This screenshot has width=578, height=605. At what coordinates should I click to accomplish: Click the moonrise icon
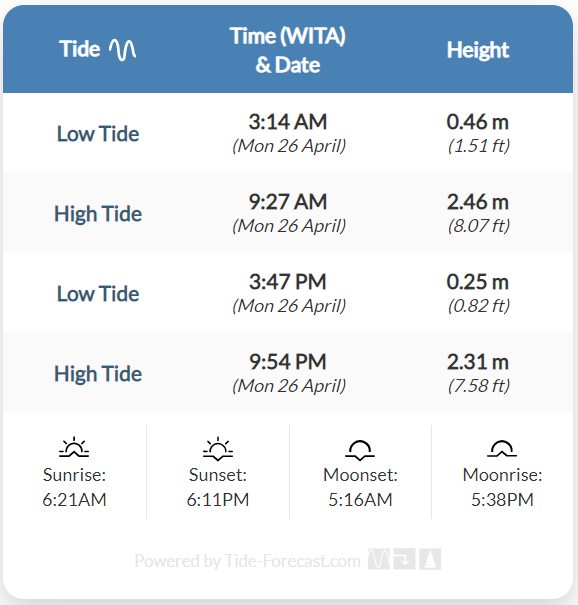pos(502,449)
